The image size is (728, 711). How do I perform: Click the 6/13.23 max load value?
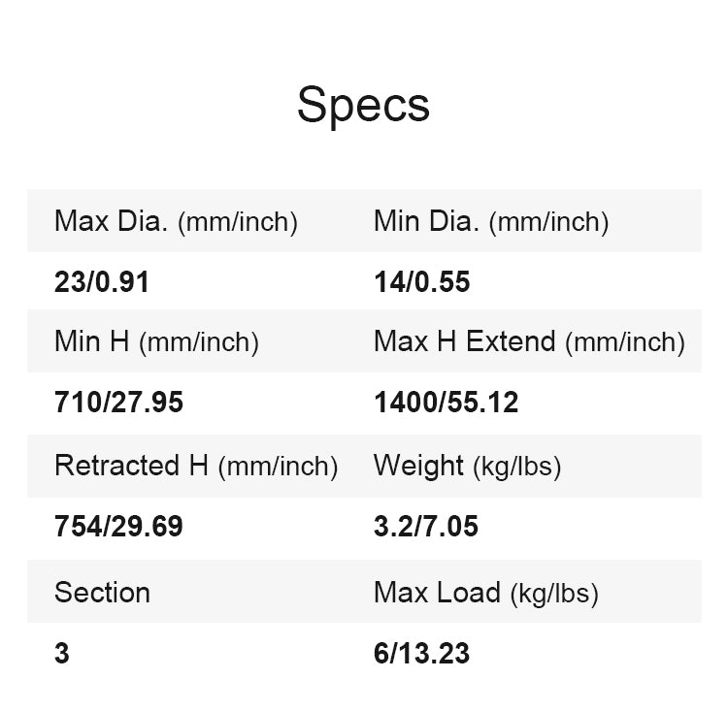coord(421,654)
